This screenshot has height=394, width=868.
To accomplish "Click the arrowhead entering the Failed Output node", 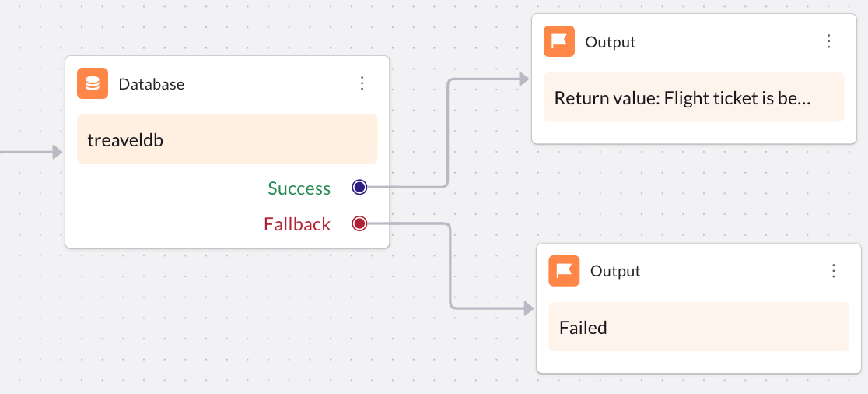I will [x=529, y=309].
